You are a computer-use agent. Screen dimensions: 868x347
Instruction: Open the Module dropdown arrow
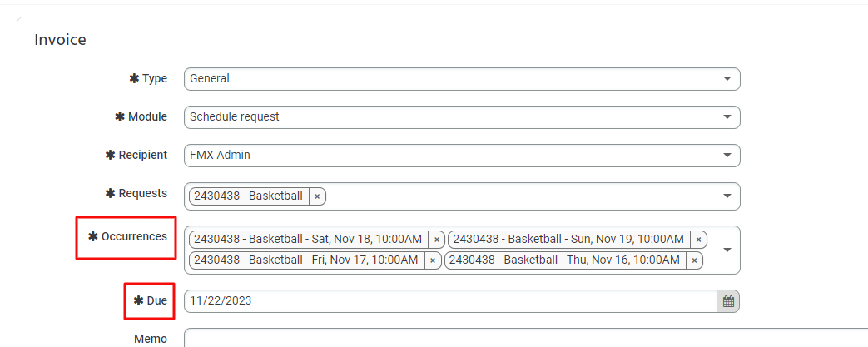click(x=727, y=117)
